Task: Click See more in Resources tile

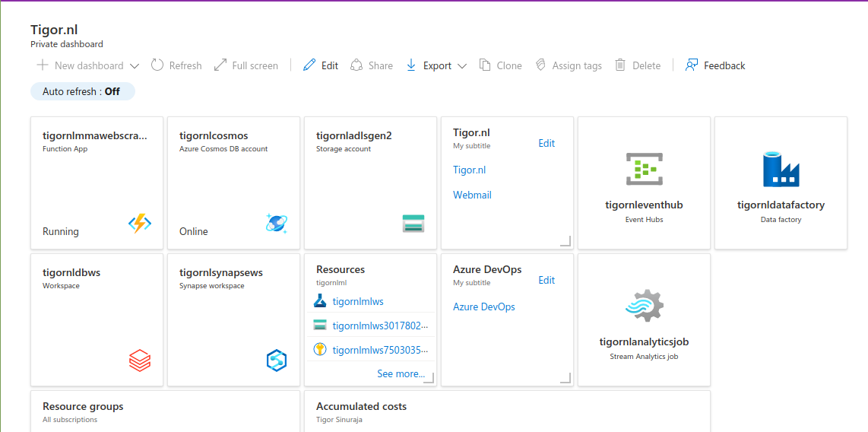Action: 401,374
